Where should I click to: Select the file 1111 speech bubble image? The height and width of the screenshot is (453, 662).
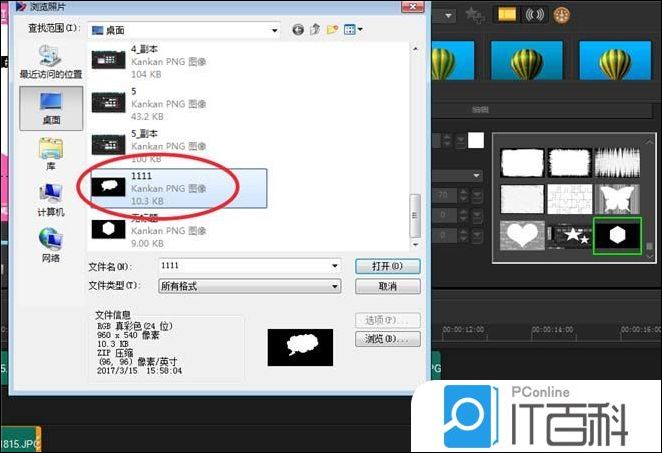tap(179, 188)
